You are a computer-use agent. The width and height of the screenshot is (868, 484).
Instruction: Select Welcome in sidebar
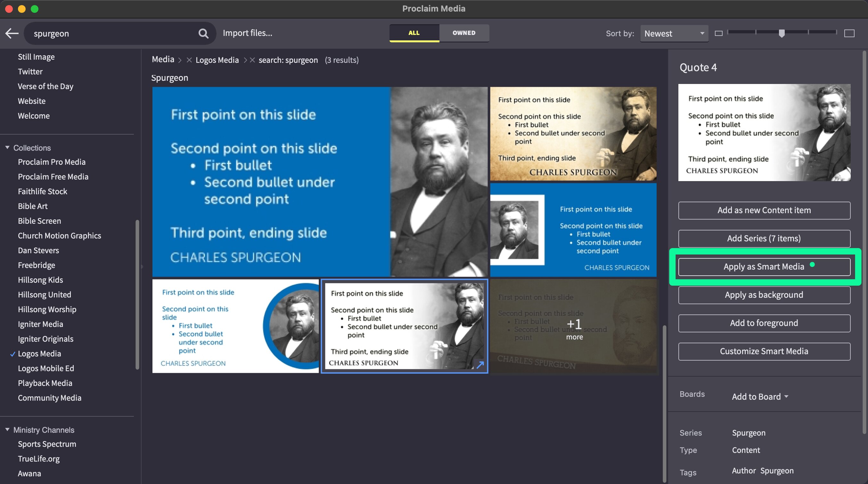click(34, 116)
